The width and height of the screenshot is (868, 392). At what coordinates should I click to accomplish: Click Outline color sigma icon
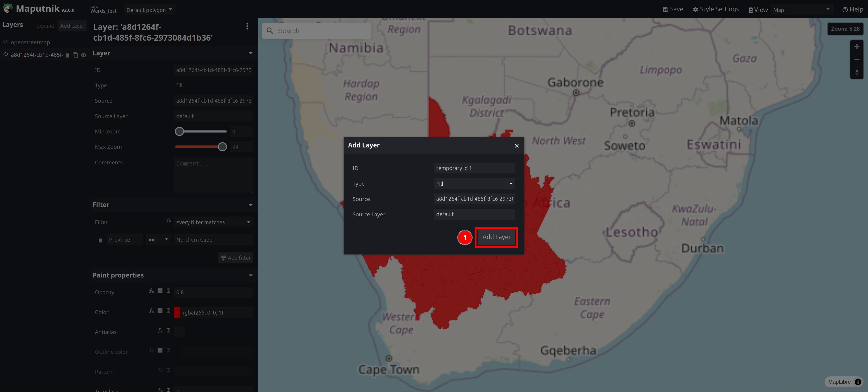point(168,350)
